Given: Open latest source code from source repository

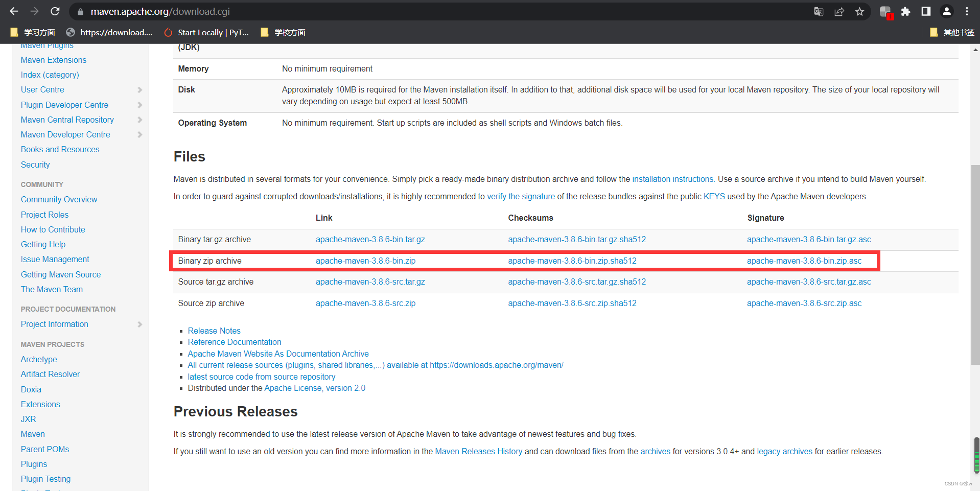Looking at the screenshot, I should pyautogui.click(x=262, y=377).
